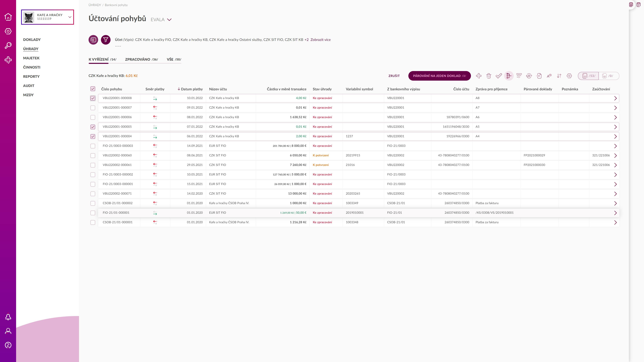Image resolution: width=644 pixels, height=362 pixels.
Task: Click the saved view icon beside filter
Action: [93, 40]
